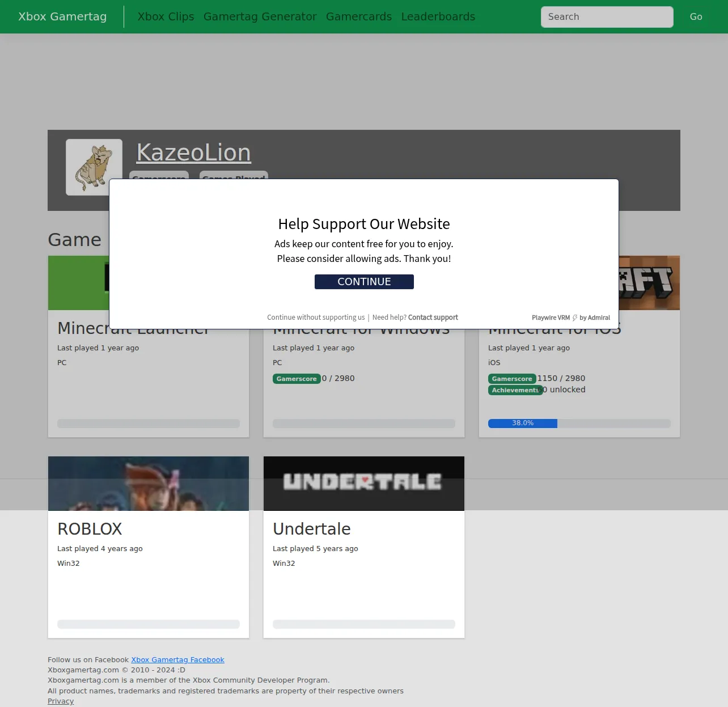
Task: Click the Contact support link
Action: coord(433,317)
